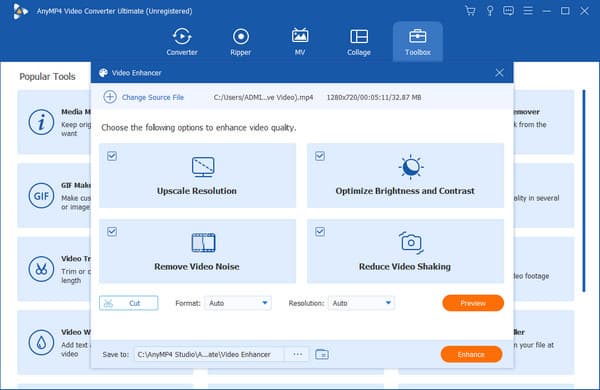The height and width of the screenshot is (390, 600).
Task: Click the 1280x720 file info text
Action: [374, 97]
